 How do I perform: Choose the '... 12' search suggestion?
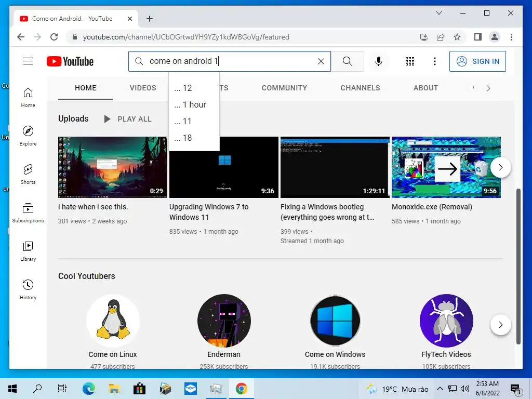(194, 88)
